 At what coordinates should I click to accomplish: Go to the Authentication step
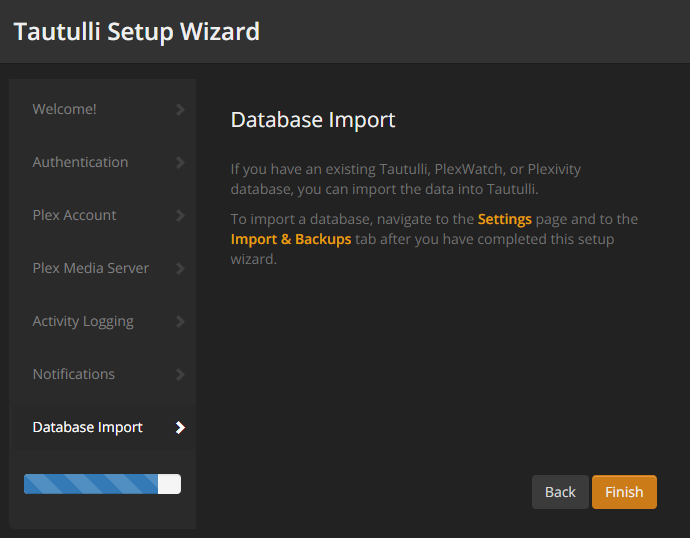click(103, 162)
